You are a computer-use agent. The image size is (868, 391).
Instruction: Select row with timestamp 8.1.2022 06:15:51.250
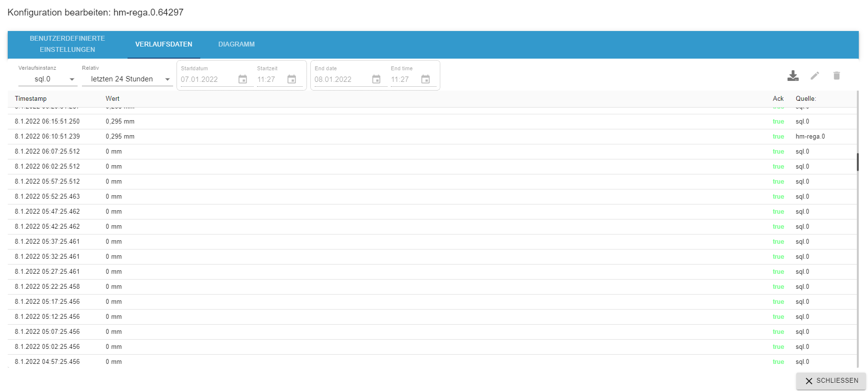[x=432, y=122]
